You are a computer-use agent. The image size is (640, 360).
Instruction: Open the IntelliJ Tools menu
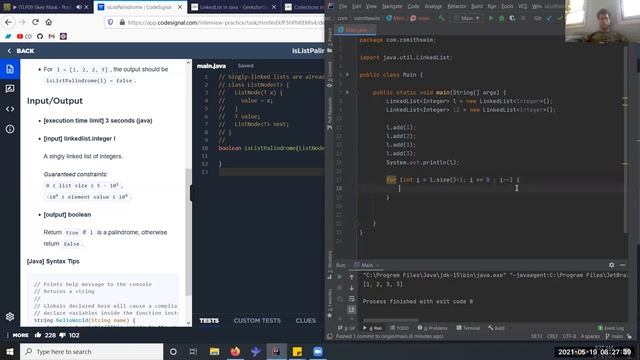click(x=507, y=7)
